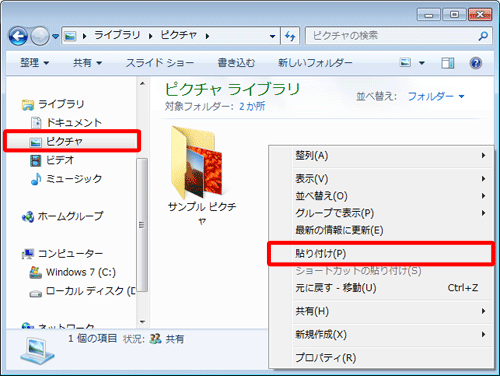This screenshot has height=376, width=500.
Task: Choose 最新の情報に更新(E) in context menu
Action: (381, 230)
